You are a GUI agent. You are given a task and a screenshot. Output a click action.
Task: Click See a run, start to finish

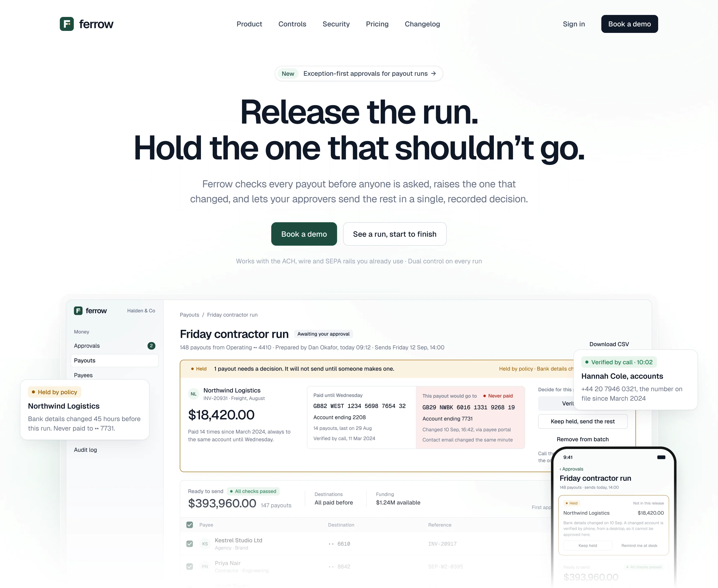coord(394,234)
